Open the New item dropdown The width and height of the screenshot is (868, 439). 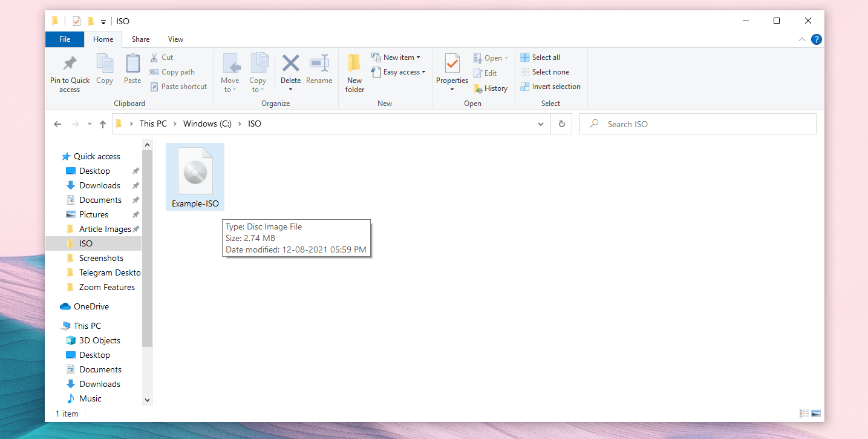click(x=396, y=58)
